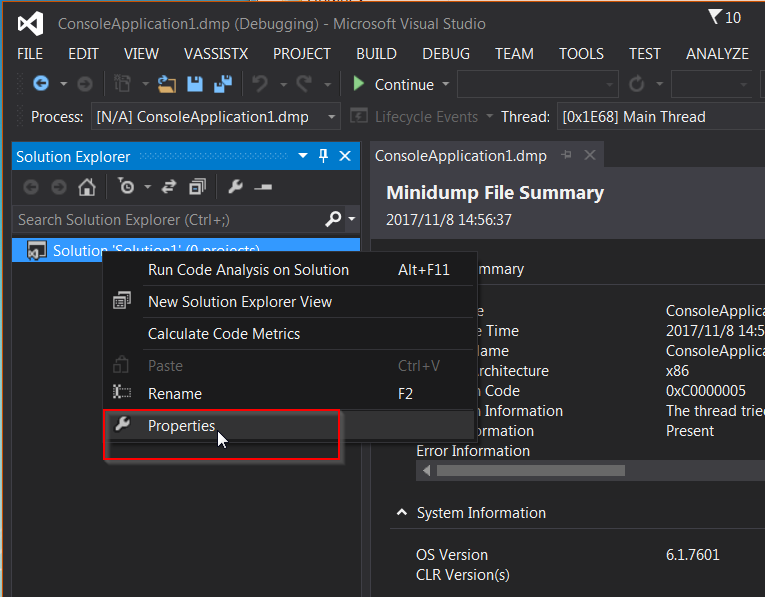Choose New Solution Explorer View
The image size is (765, 597).
(290, 302)
